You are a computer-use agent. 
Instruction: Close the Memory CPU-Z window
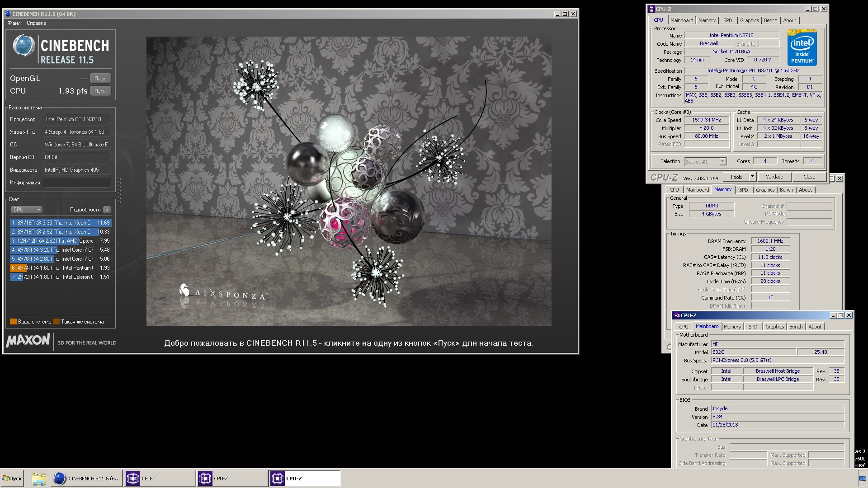tap(840, 178)
